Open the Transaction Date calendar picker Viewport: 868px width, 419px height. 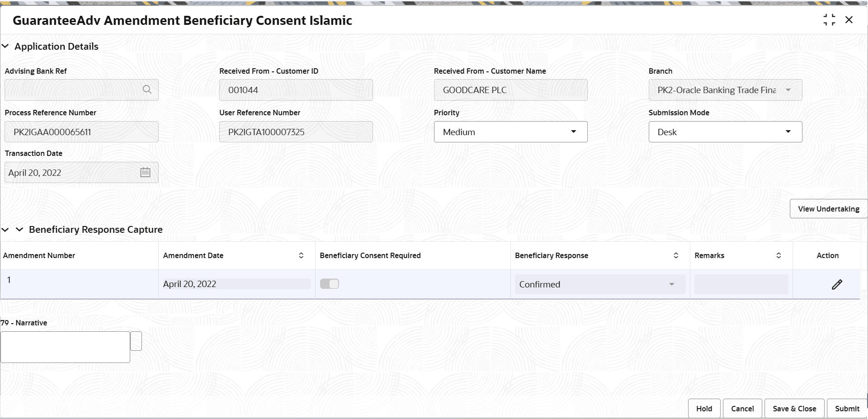(145, 172)
